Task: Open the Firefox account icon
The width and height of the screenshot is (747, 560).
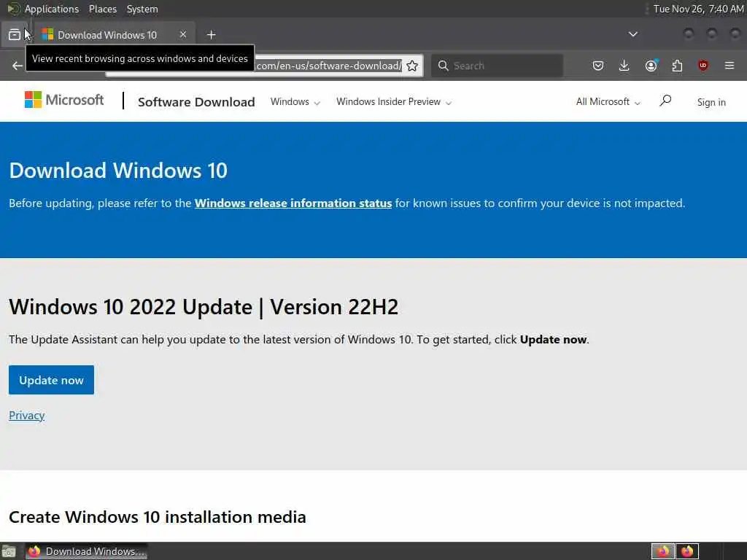Action: coord(651,66)
